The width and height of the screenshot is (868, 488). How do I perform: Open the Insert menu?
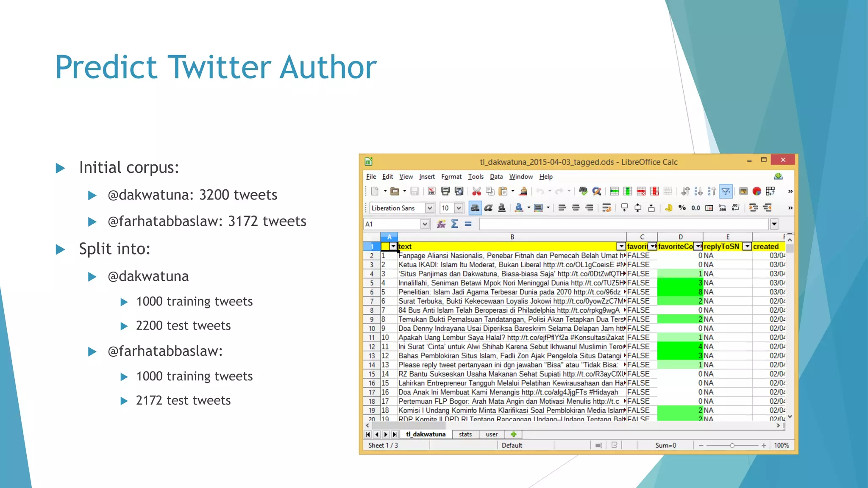click(x=427, y=177)
